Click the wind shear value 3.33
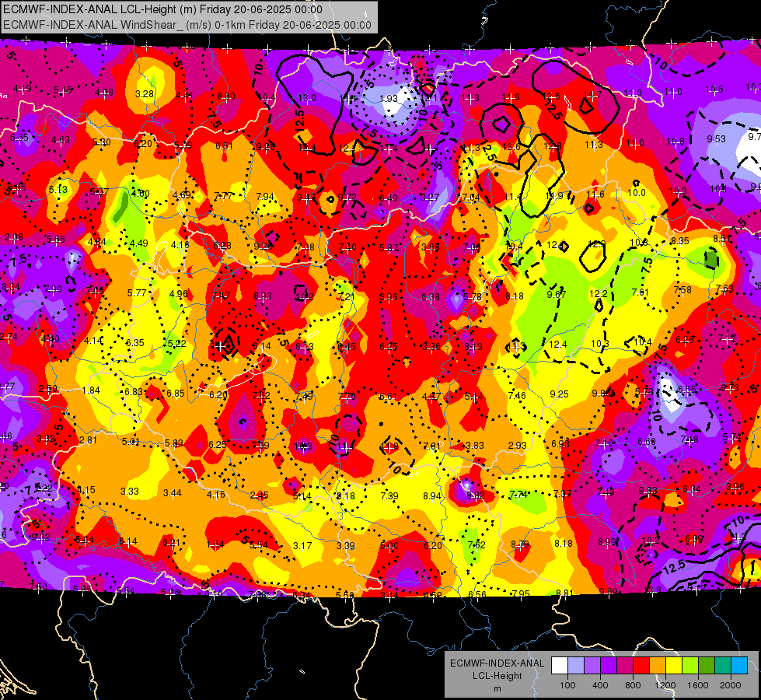The image size is (761, 700). 130,491
